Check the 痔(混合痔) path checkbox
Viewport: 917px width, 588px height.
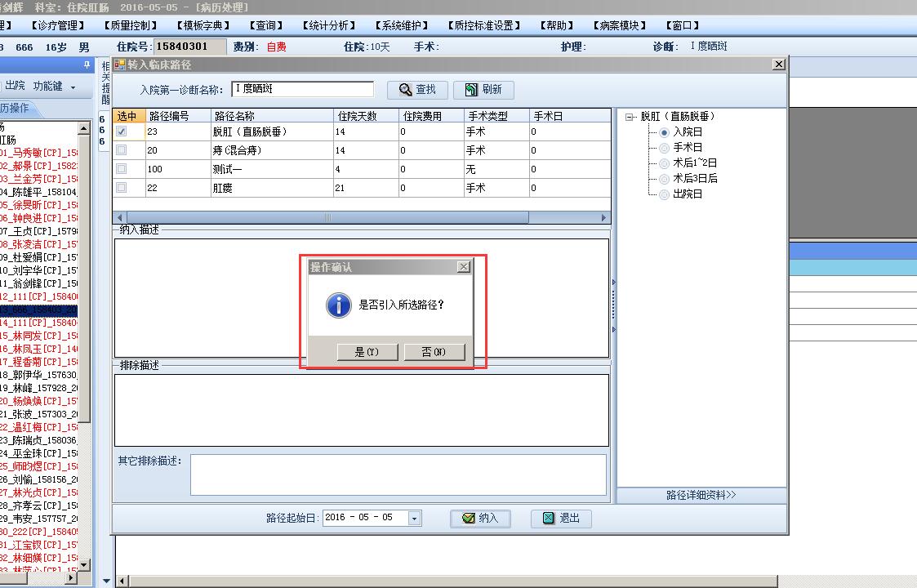point(121,150)
